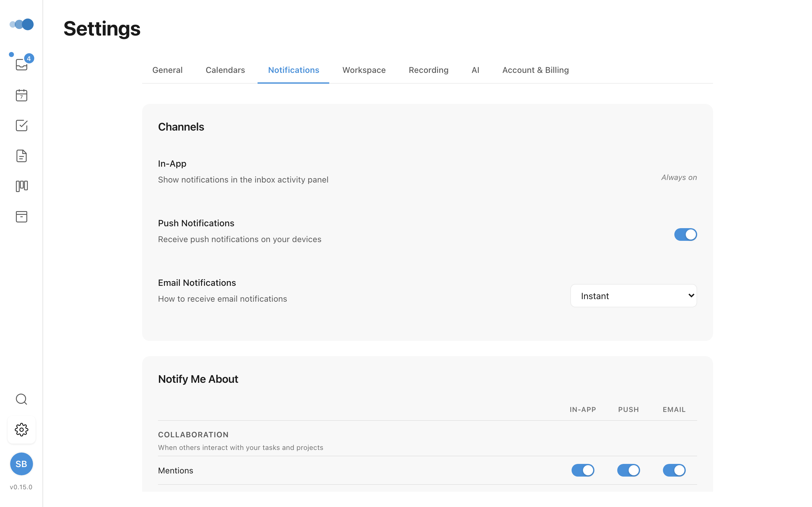Viewport: 812px width, 507px height.
Task: Open the Inbox with 4 notifications
Action: [x=22, y=64]
